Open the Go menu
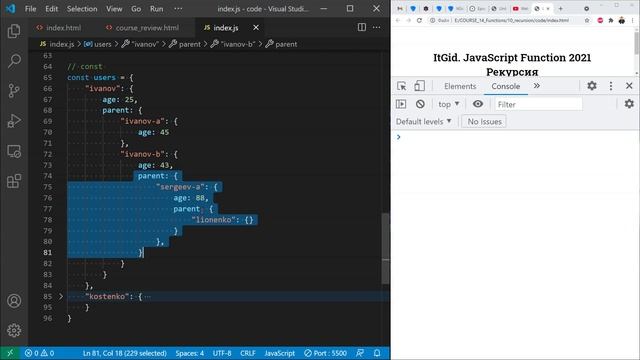Screen dimensions: 640x360 [x=136, y=9]
